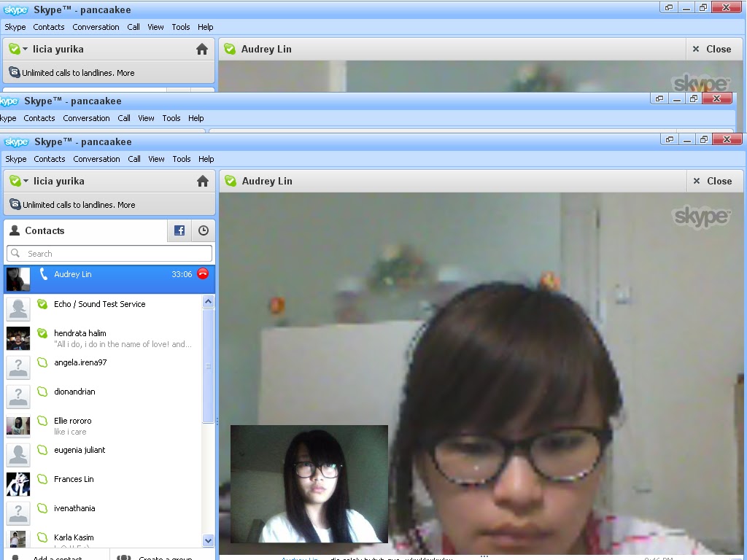
Task: Click Frances Lin's avatar picture
Action: tap(18, 484)
